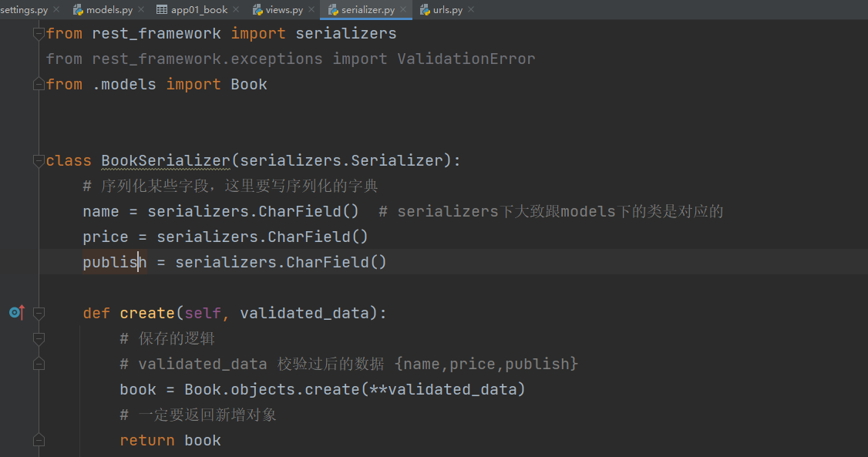This screenshot has width=868, height=457.
Task: Click the app01_book table icon
Action: (162, 10)
